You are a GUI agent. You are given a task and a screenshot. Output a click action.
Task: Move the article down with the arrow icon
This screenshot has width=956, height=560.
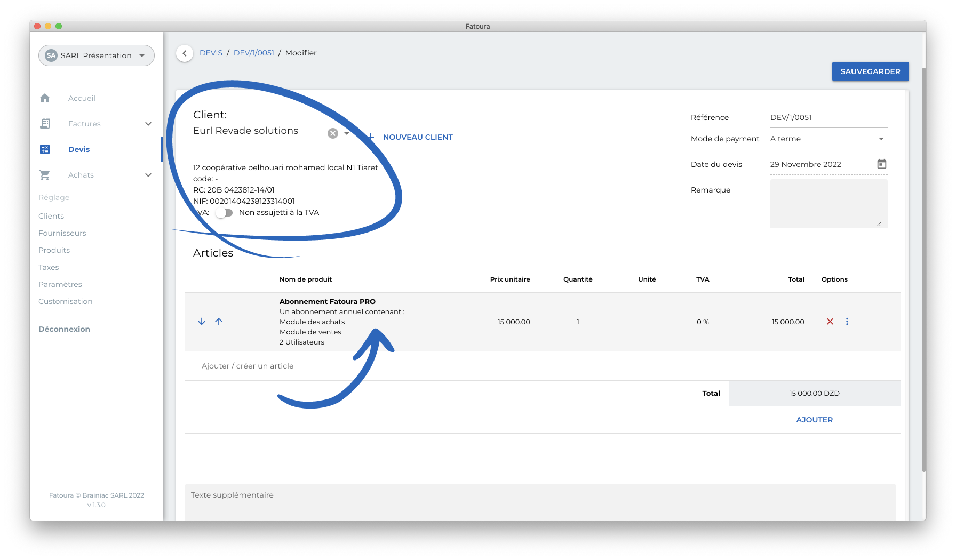[x=201, y=322]
